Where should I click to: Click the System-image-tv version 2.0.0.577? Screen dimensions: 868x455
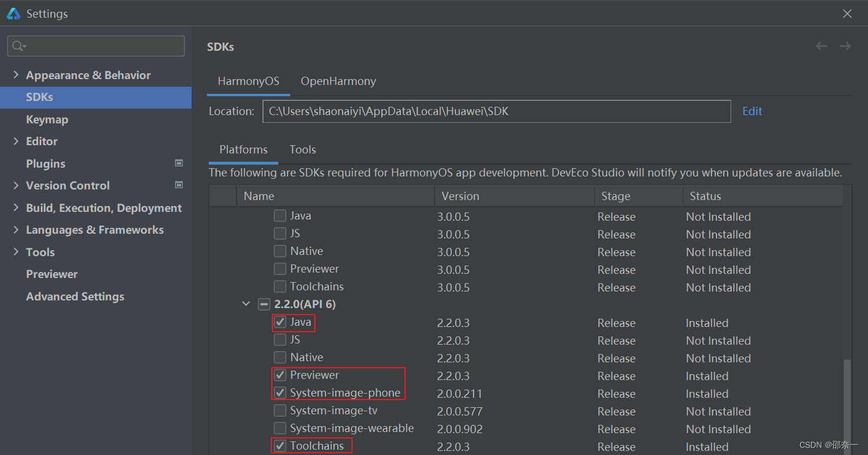point(460,411)
